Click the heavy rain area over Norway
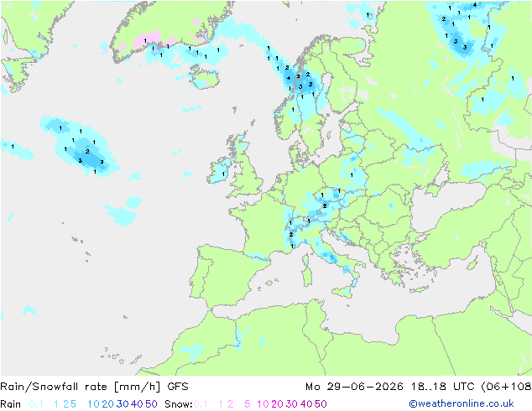Viewport: 532px width, 411px height. (x=300, y=81)
